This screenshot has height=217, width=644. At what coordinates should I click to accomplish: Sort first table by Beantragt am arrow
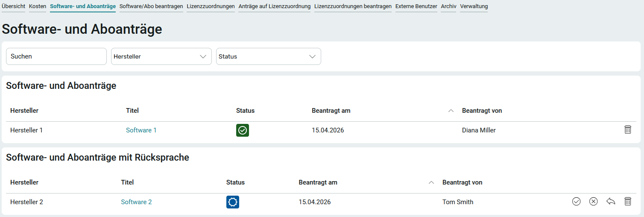(451, 111)
